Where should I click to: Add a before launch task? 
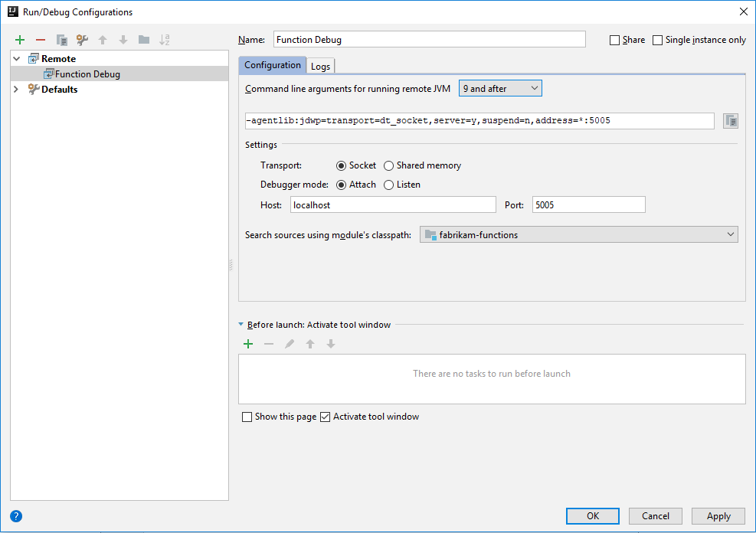(x=248, y=344)
